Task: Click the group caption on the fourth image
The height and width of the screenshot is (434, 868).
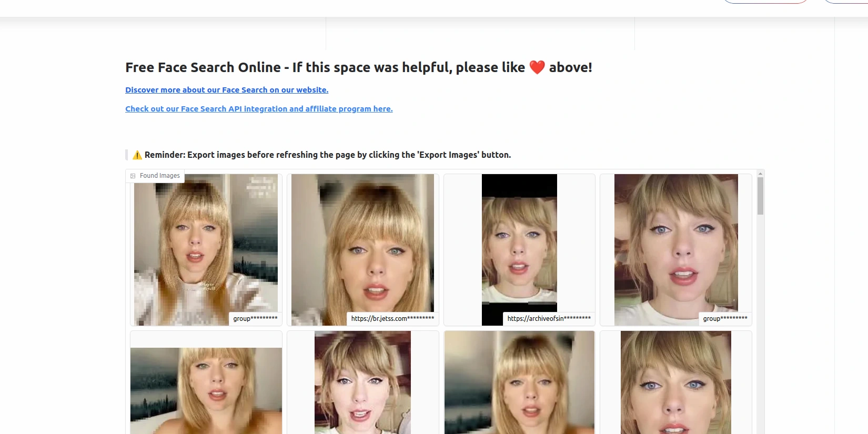Action: tap(725, 318)
